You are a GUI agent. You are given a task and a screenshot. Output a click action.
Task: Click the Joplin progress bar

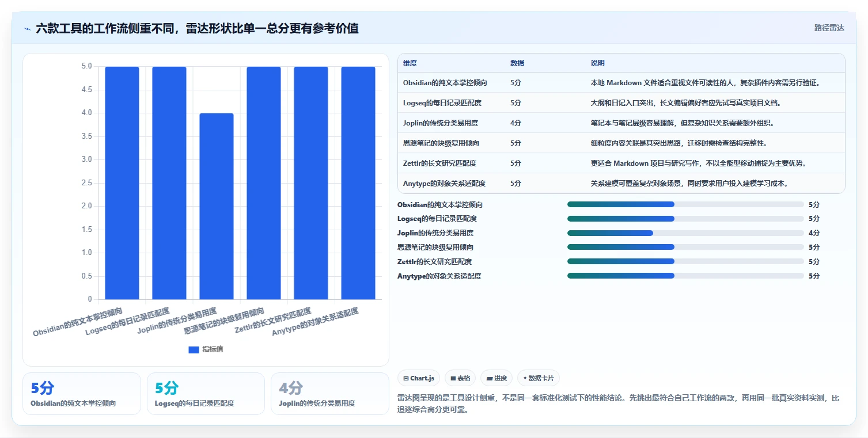685,233
